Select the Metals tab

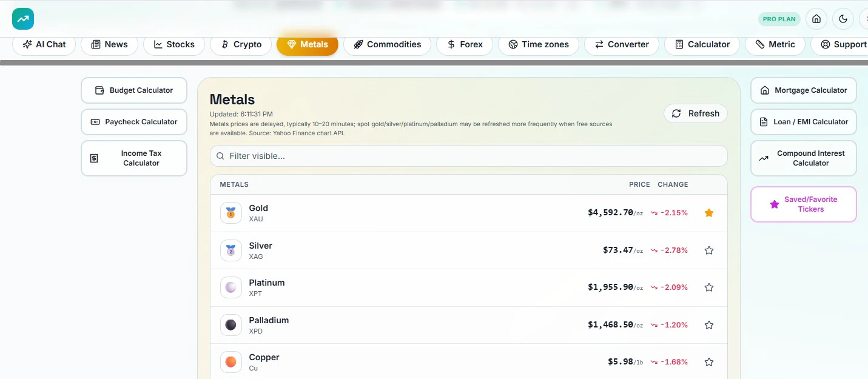point(307,44)
